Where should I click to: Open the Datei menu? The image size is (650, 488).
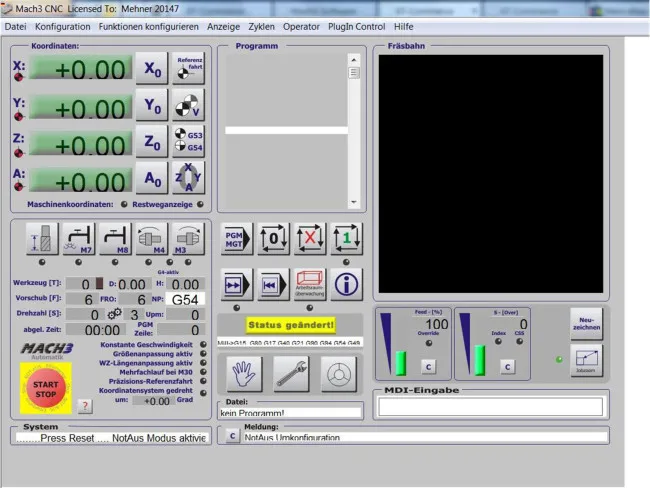pos(15,27)
